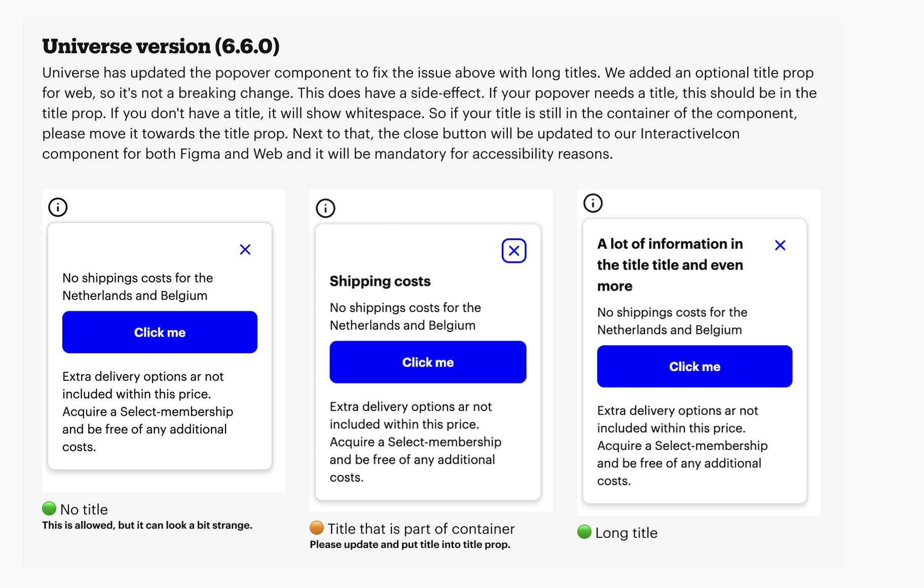
Task: Click the orange dot beside Title that is part of container
Action: 317,528
